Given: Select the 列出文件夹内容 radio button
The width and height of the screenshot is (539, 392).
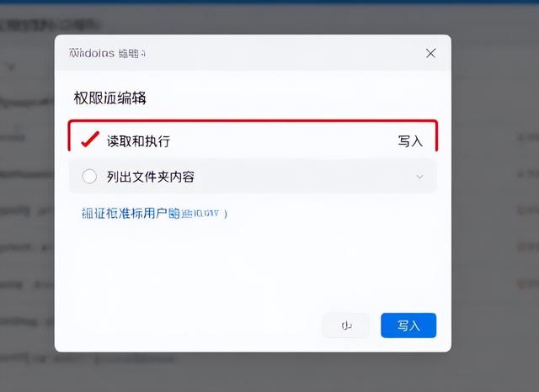Looking at the screenshot, I should pos(89,177).
